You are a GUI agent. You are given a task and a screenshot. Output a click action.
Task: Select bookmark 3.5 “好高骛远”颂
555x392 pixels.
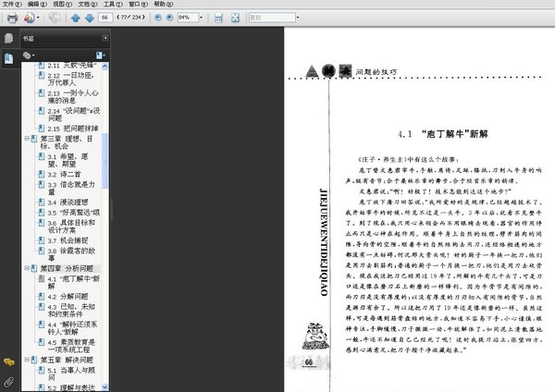(x=74, y=213)
